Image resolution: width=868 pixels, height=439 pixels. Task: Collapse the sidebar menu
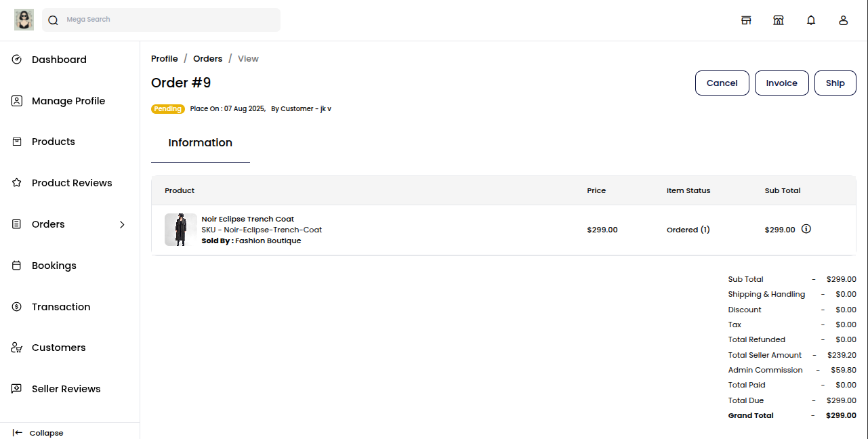38,433
